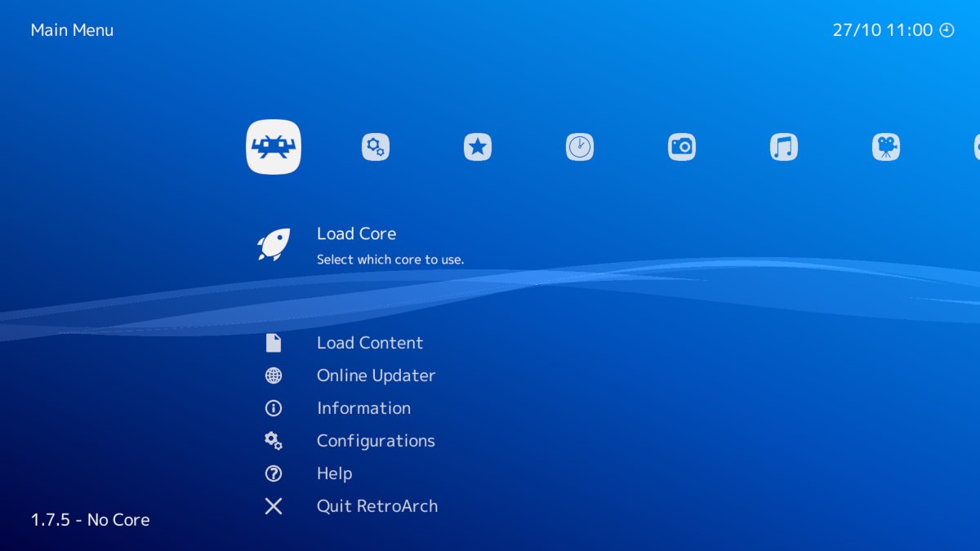Click the Quit RetroArch text

tap(377, 506)
